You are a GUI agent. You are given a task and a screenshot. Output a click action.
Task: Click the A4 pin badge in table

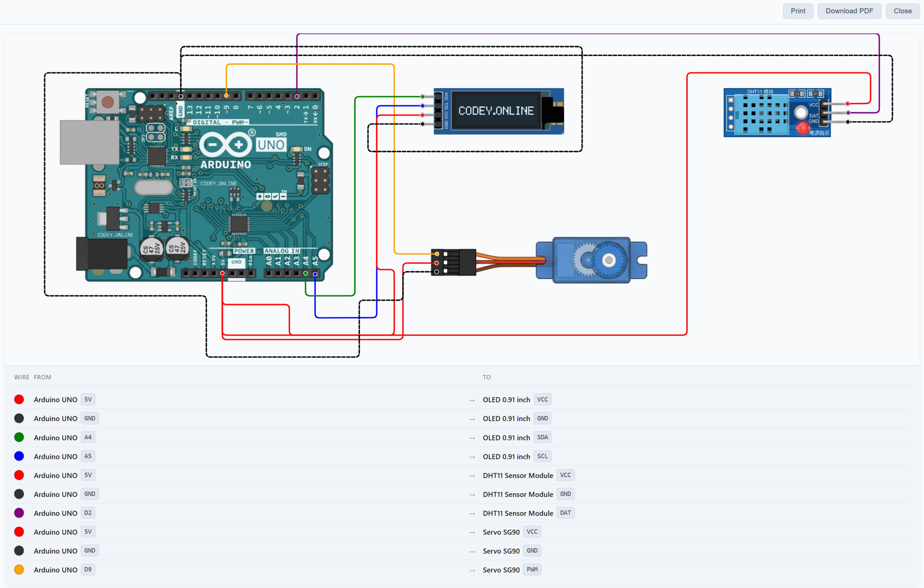(88, 437)
